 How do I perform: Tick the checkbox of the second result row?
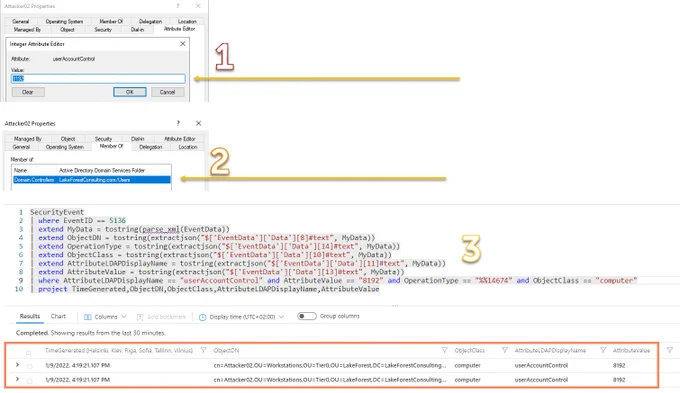pyautogui.click(x=30, y=381)
